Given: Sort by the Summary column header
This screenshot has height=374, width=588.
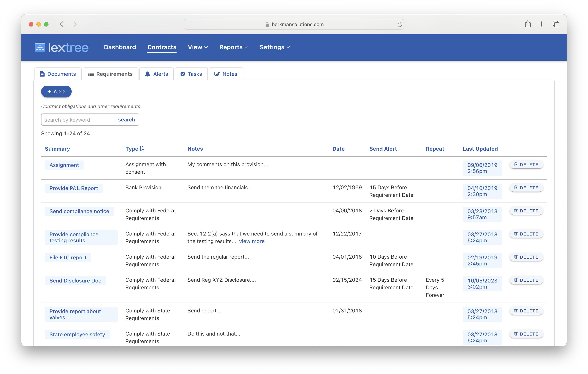Looking at the screenshot, I should [x=57, y=149].
